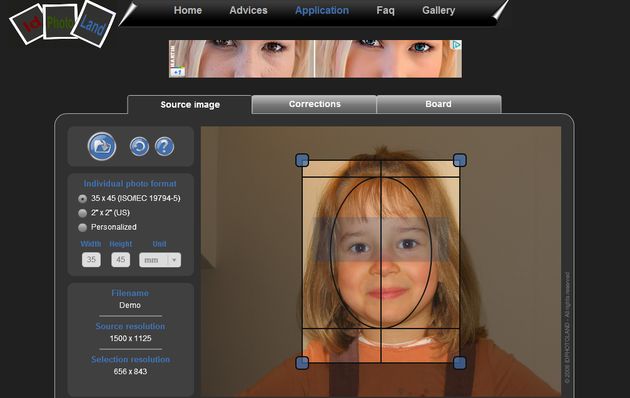Go to the Home page
The image size is (630, 398).
coord(188,10)
